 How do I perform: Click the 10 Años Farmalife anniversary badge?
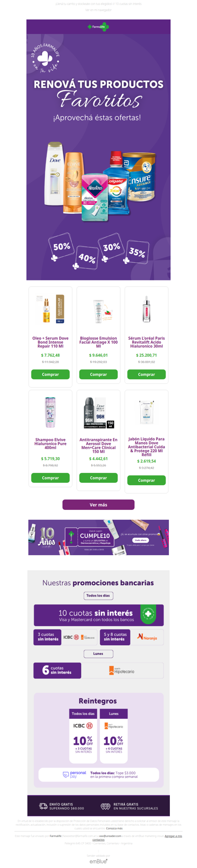[45, 59]
